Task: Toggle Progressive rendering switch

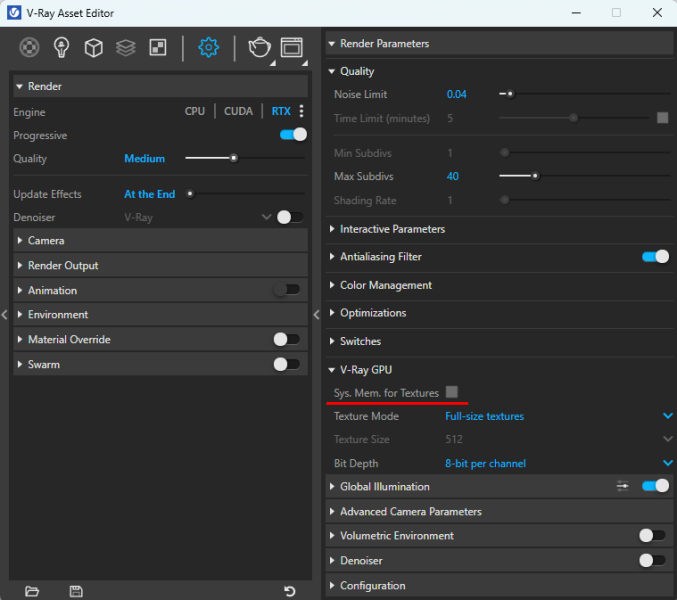Action: click(293, 135)
